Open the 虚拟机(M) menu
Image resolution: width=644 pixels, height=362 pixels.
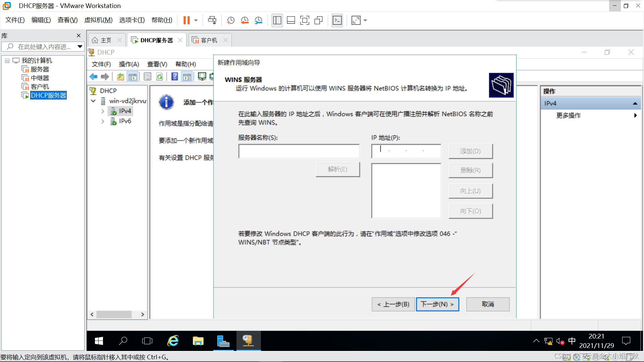(98, 20)
